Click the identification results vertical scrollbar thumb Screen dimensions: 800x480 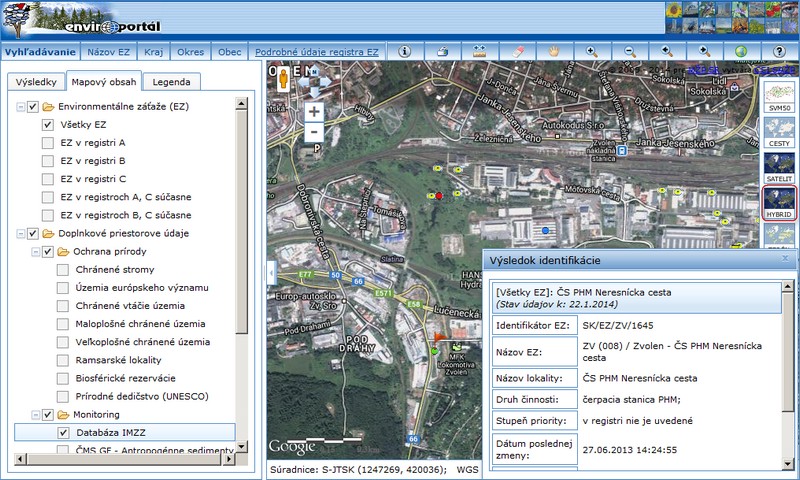click(788, 351)
